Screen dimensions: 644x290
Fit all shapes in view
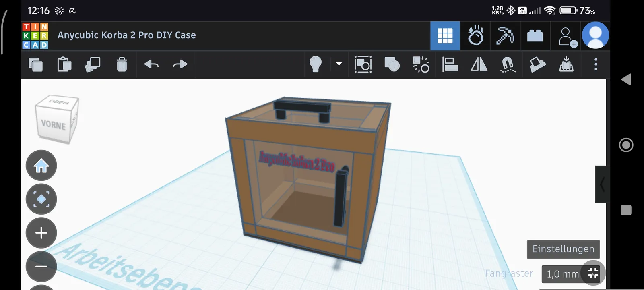[x=41, y=199]
